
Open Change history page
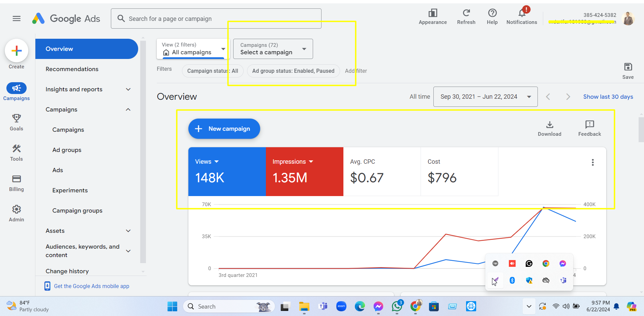click(x=67, y=271)
